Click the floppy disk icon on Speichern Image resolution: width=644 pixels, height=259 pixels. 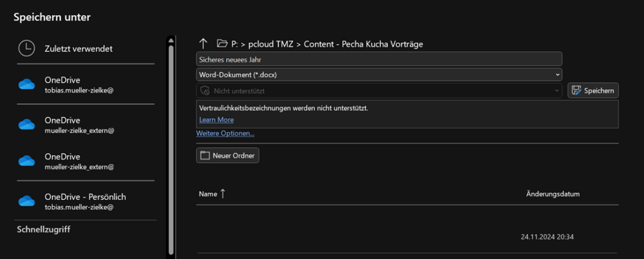pos(577,91)
